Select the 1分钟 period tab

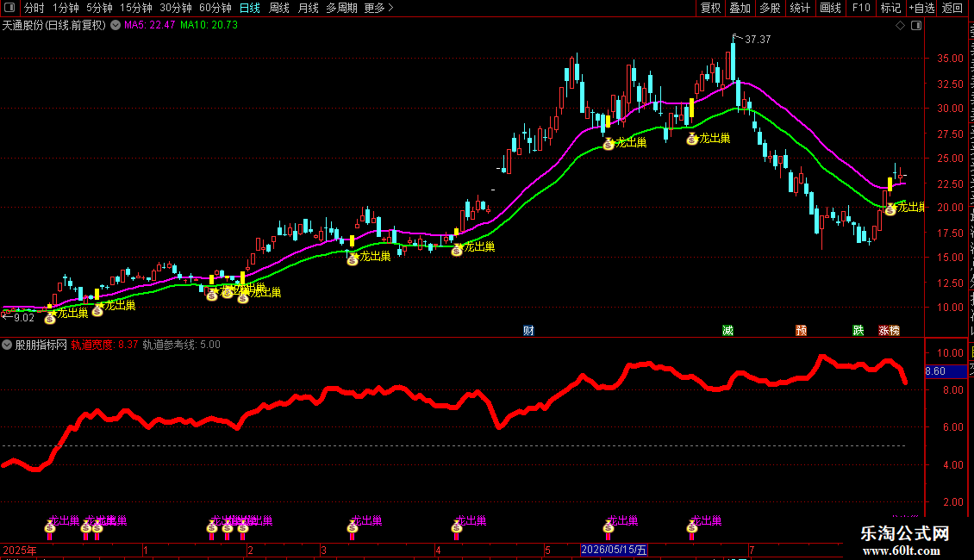coord(66,8)
